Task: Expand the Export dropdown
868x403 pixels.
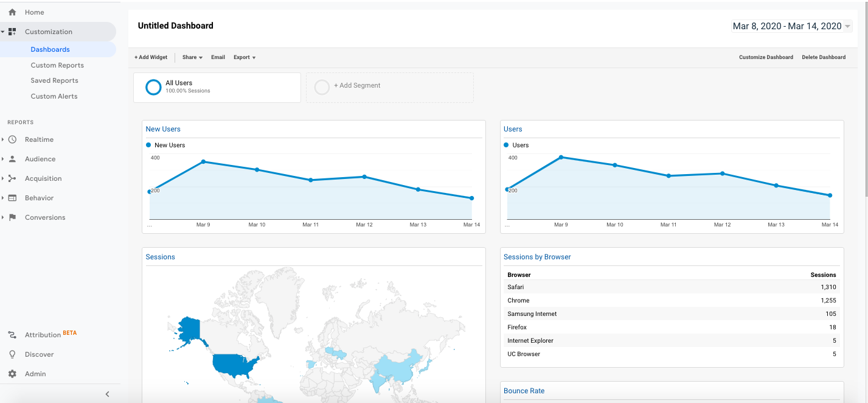Action: pyautogui.click(x=245, y=57)
